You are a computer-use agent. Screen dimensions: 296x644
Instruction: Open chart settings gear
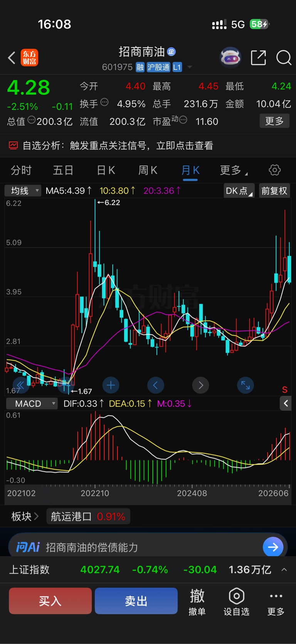274,170
